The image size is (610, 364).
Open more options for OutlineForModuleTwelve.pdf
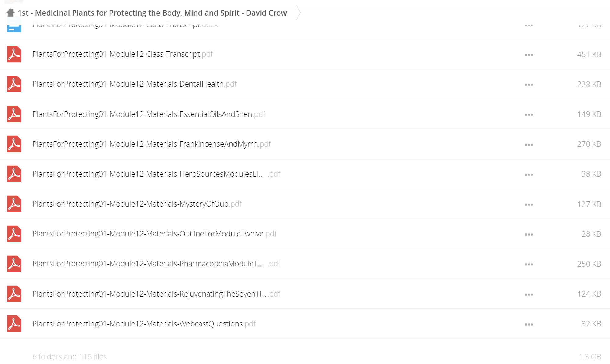[x=529, y=235]
